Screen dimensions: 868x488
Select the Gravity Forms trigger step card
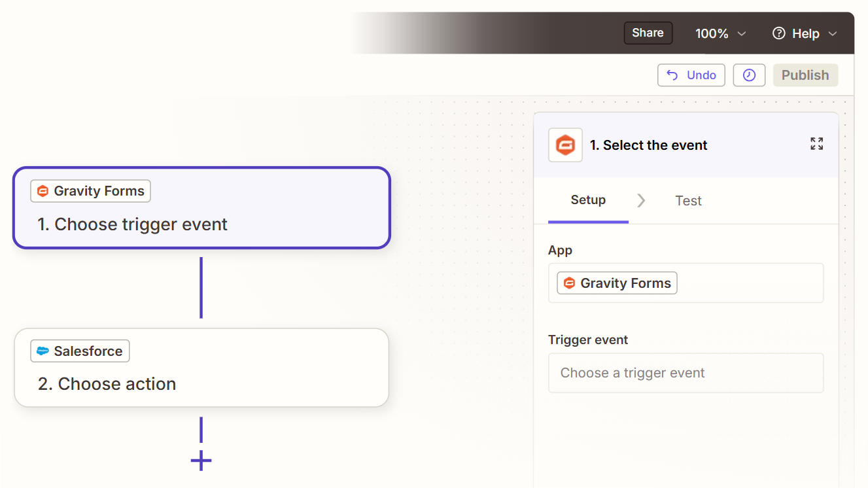[x=201, y=208]
